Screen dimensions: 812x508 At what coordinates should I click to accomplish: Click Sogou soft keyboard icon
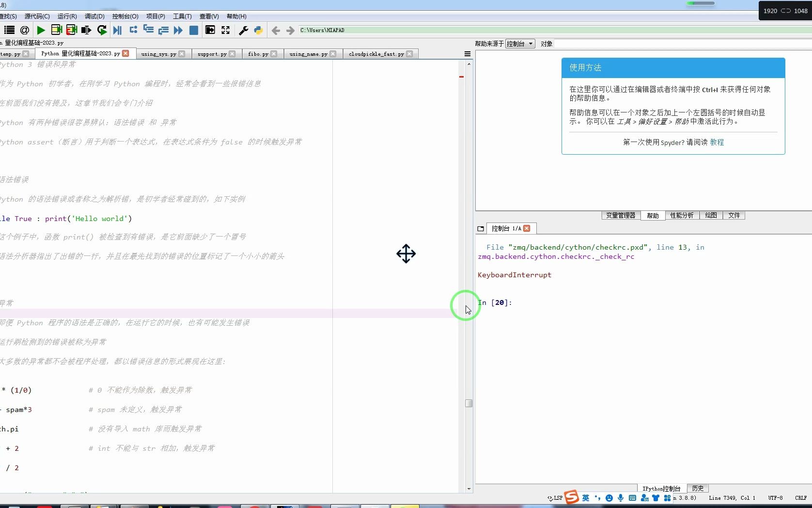(x=632, y=498)
